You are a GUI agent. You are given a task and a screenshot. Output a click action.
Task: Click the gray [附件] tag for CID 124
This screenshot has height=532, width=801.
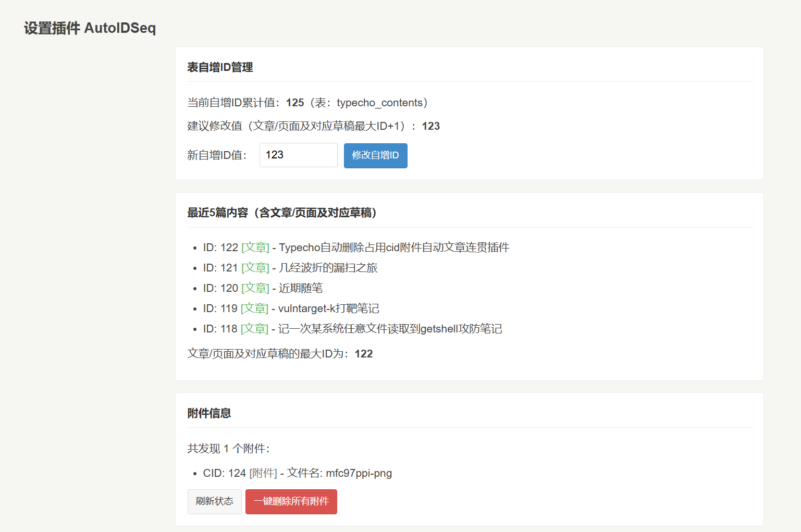point(263,473)
